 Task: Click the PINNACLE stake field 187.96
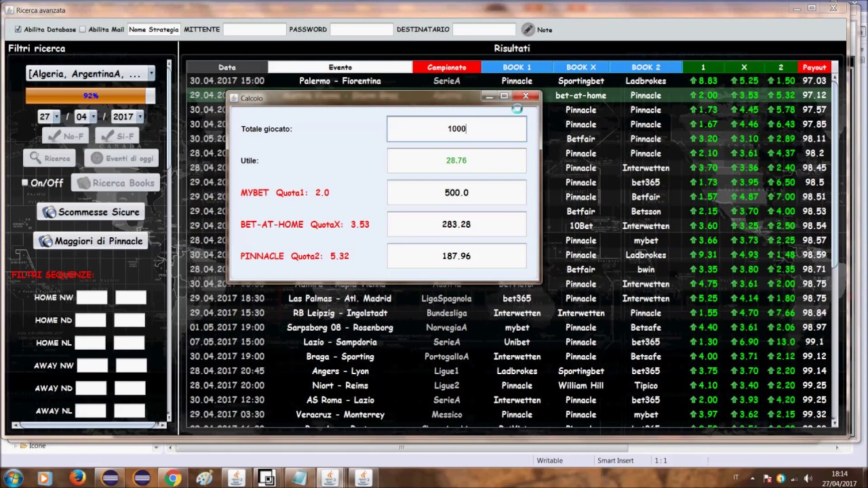click(x=456, y=256)
